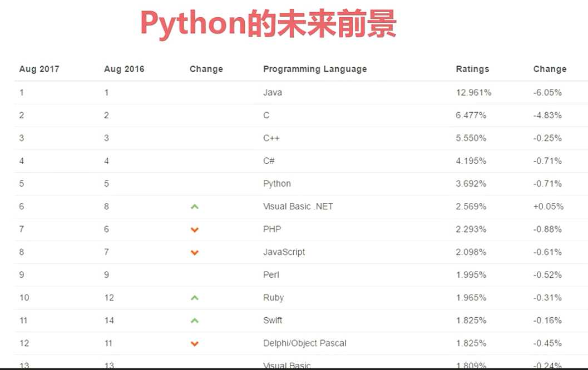Click the red down arrow beside Delphi/Object Pascal
588x370 pixels.
[x=195, y=343]
